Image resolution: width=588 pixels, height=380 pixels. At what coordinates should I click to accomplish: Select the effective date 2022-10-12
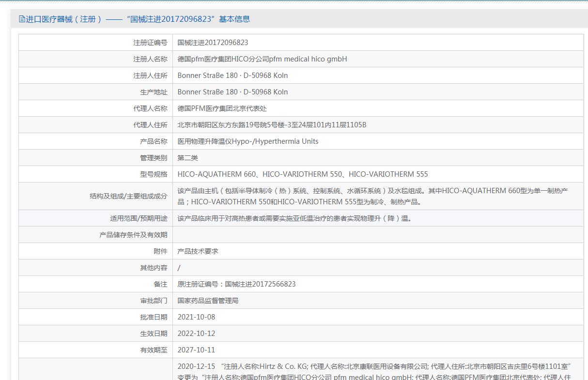[196, 334]
